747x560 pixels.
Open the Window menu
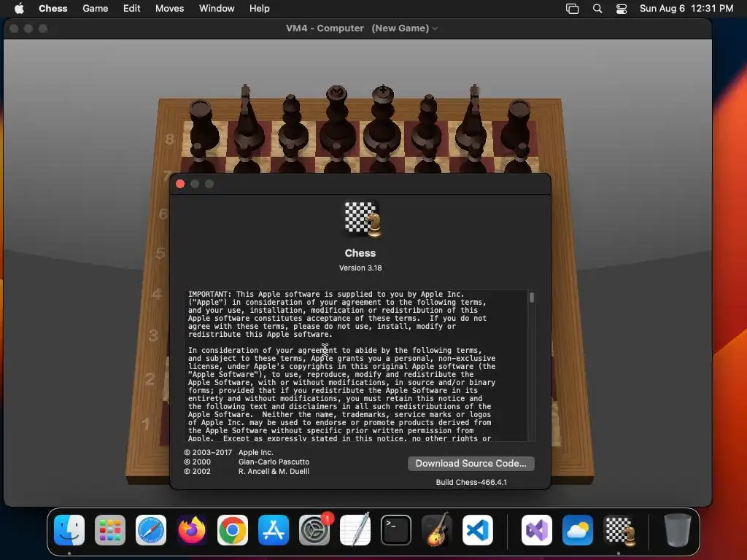coord(217,8)
